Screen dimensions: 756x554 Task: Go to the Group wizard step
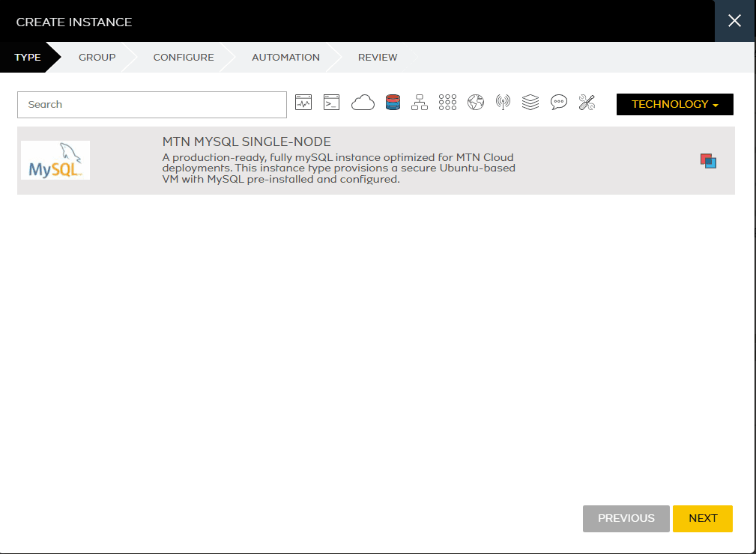click(x=97, y=58)
